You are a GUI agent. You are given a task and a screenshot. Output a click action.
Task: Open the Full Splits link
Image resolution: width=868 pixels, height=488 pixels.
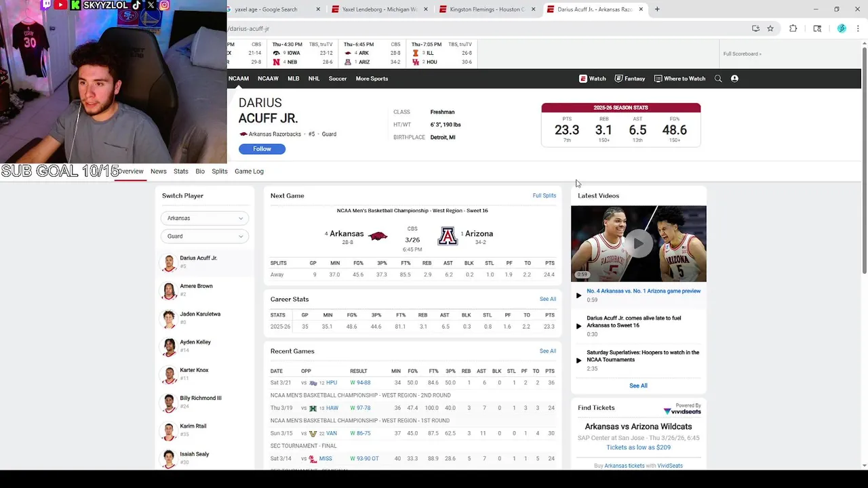[x=544, y=196]
